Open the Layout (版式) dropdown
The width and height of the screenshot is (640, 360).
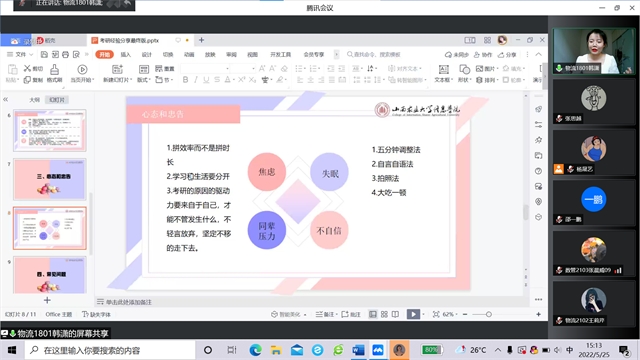(144, 80)
